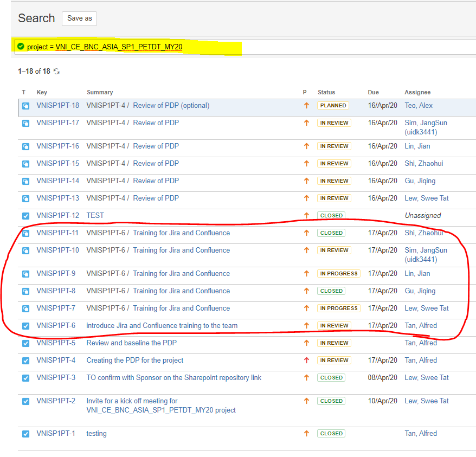
Task: Click Unassigned in VNISP1PT-12 row
Action: (x=422, y=215)
